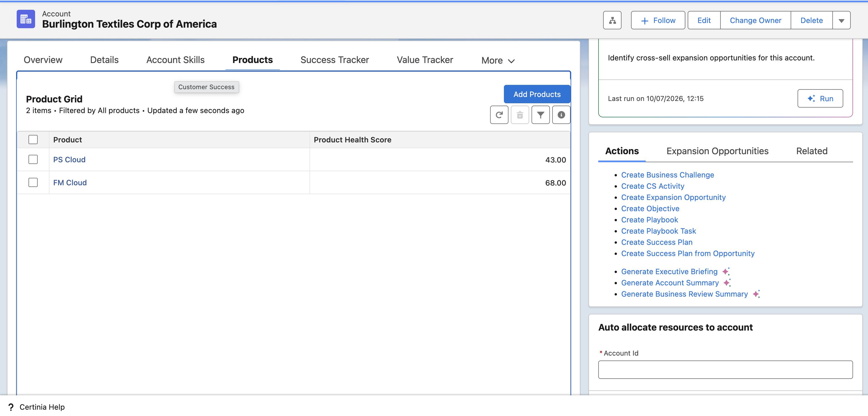Click the Add Products button
This screenshot has height=416, width=868.
tap(537, 94)
